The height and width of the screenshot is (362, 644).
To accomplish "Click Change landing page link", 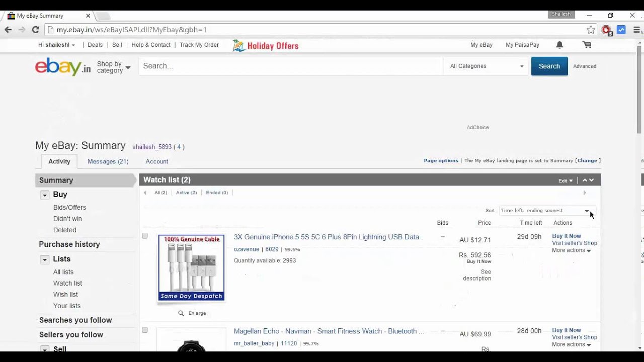I will pyautogui.click(x=587, y=161).
